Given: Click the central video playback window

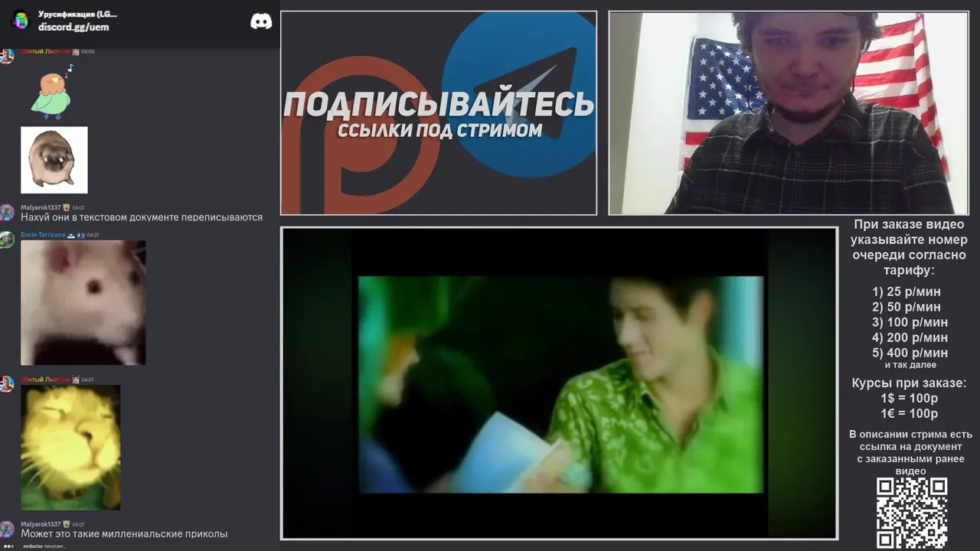Looking at the screenshot, I should click(559, 383).
